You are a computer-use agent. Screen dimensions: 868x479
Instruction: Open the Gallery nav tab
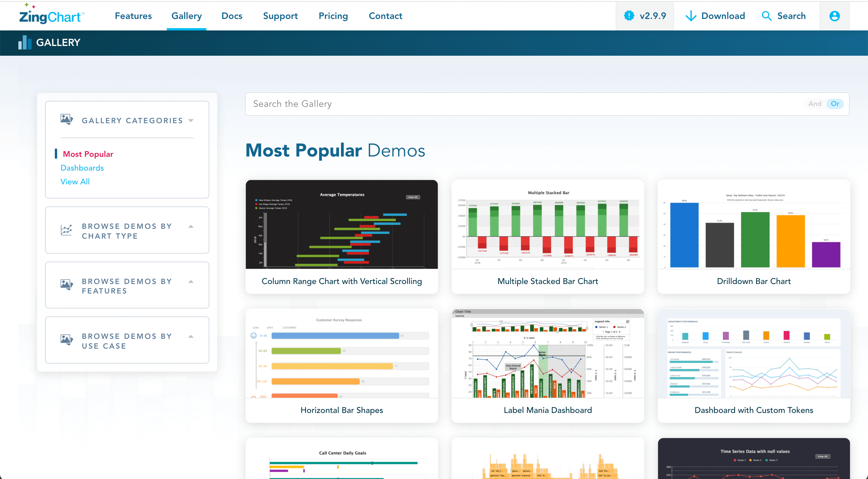pyautogui.click(x=186, y=16)
